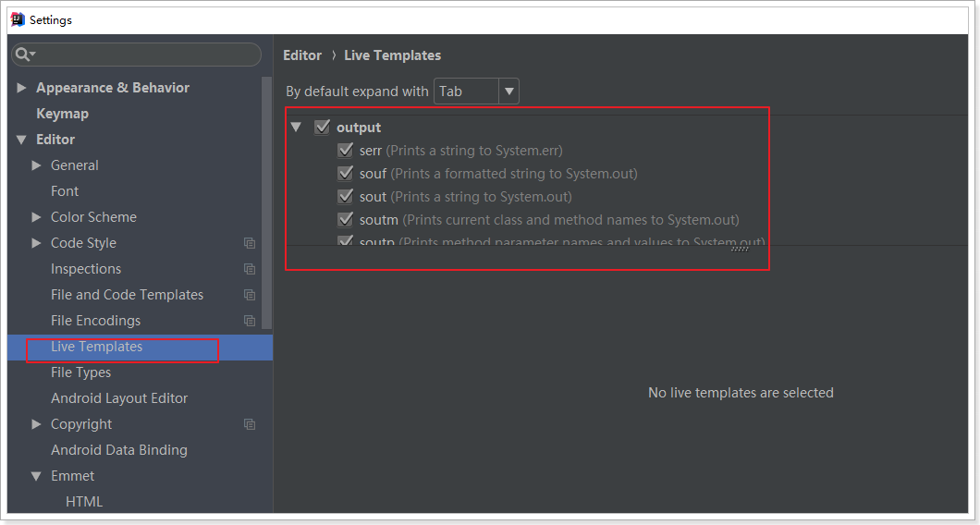Click the search magnifier icon in settings
Viewport: 980px width, 525px height.
click(x=22, y=55)
